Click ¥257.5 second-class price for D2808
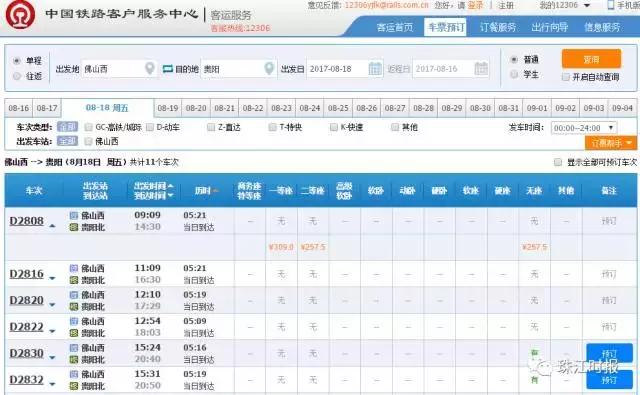The image size is (640, 395). click(313, 247)
